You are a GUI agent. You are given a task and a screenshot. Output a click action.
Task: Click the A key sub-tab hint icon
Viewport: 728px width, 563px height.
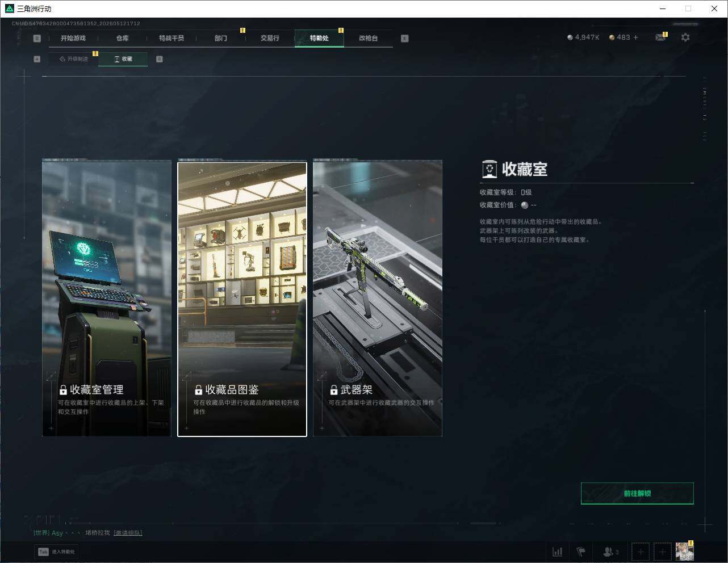click(x=37, y=59)
